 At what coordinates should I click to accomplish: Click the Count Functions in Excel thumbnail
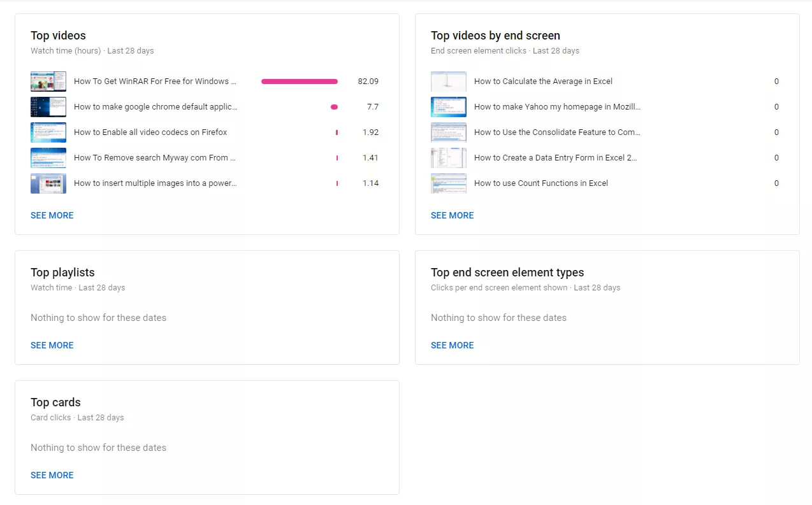pos(449,183)
